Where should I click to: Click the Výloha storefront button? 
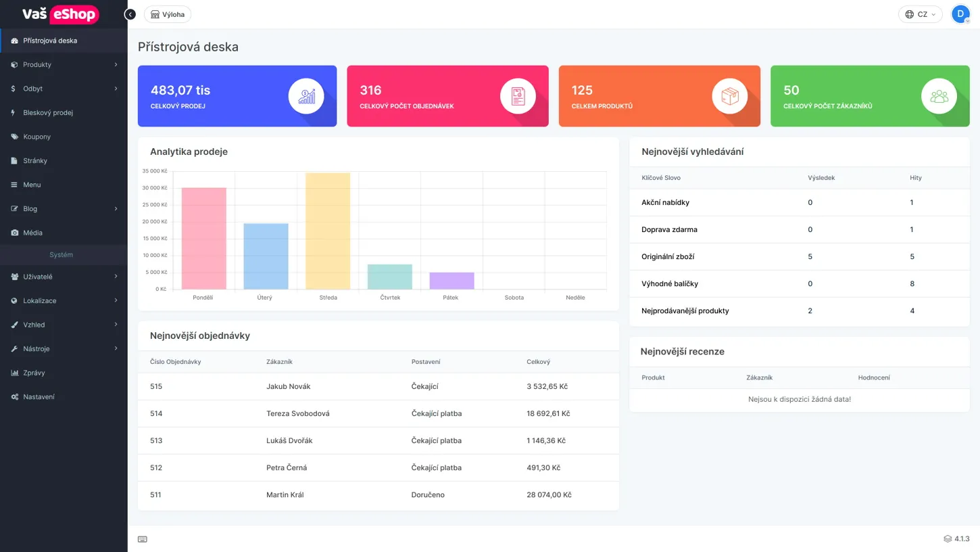coord(167,14)
